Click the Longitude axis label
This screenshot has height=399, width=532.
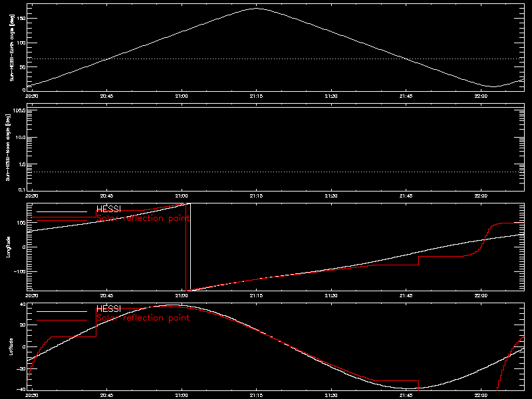8,247
